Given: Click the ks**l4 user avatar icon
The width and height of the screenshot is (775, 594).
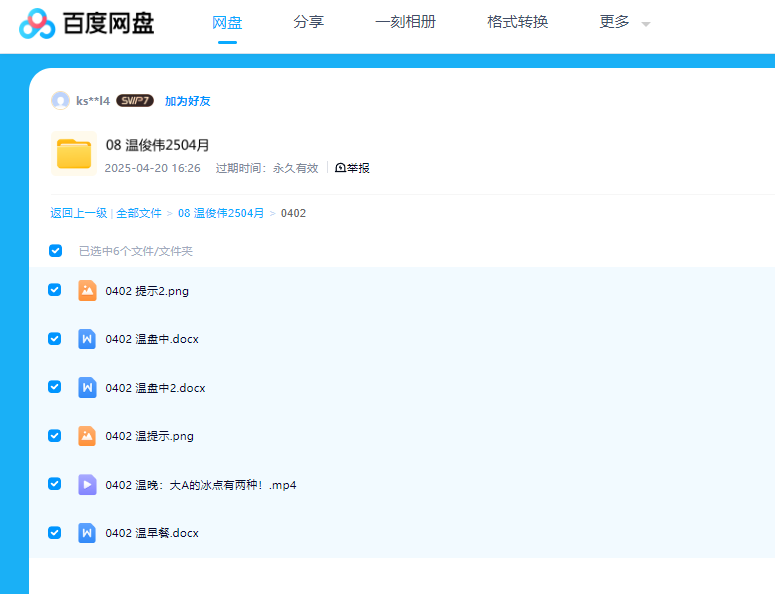Looking at the screenshot, I should click(x=61, y=101).
